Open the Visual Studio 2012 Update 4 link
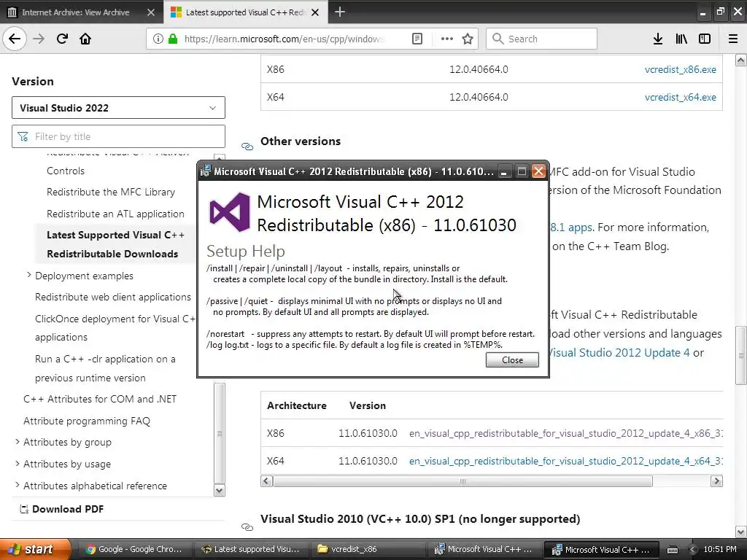The width and height of the screenshot is (747, 560). (x=619, y=353)
